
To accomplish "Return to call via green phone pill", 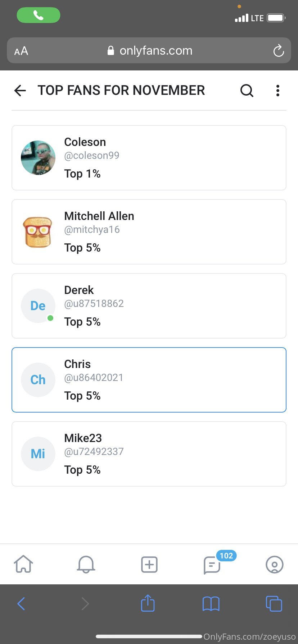I will click(39, 15).
